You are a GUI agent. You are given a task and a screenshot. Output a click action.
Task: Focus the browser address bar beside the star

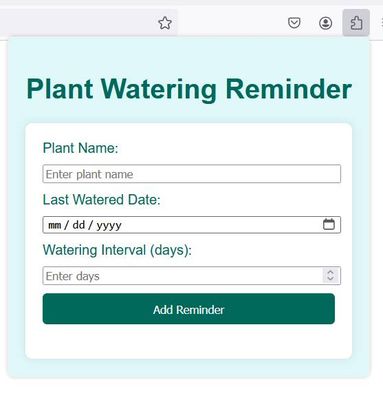(77, 23)
